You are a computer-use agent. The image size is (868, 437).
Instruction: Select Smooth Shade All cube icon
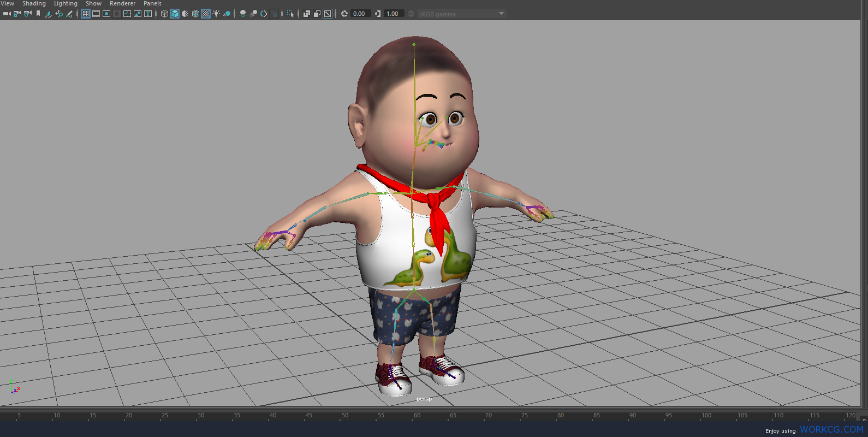coord(175,14)
